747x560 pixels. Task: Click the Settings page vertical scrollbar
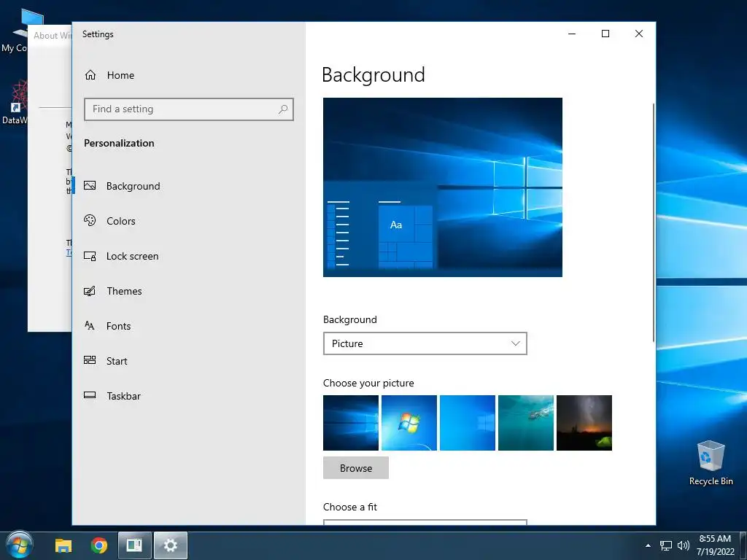[x=654, y=222]
